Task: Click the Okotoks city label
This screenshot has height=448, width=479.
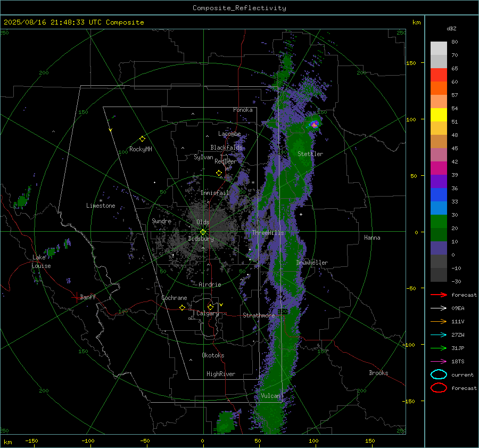Action: pyautogui.click(x=213, y=355)
